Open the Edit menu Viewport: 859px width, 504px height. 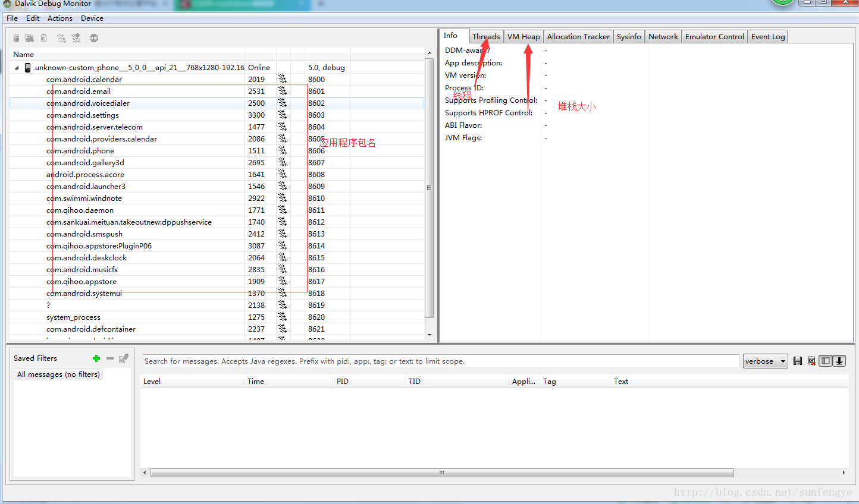point(33,18)
